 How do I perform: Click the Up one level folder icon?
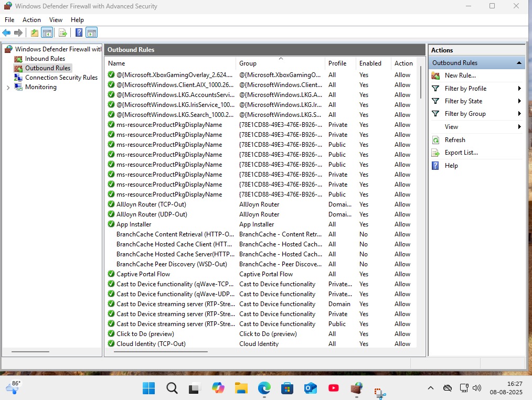pos(34,33)
